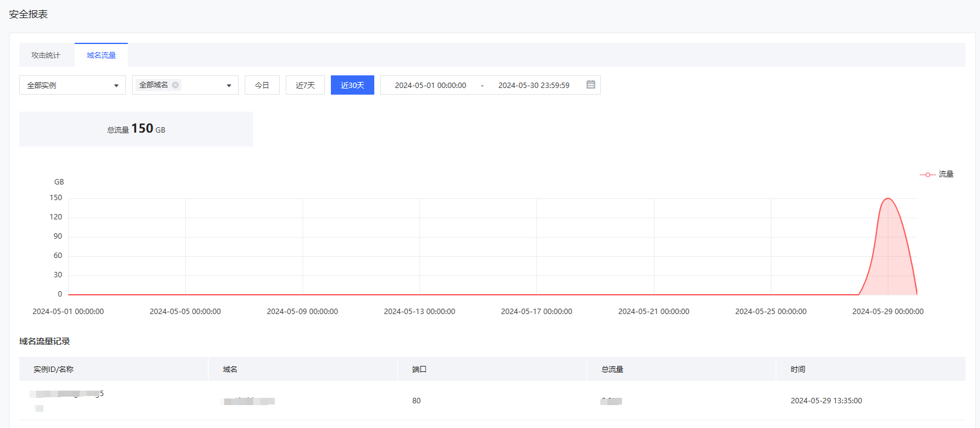The width and height of the screenshot is (980, 428).
Task: Select the row timestamp 2024-05-29 13:35:00
Action: [826, 401]
